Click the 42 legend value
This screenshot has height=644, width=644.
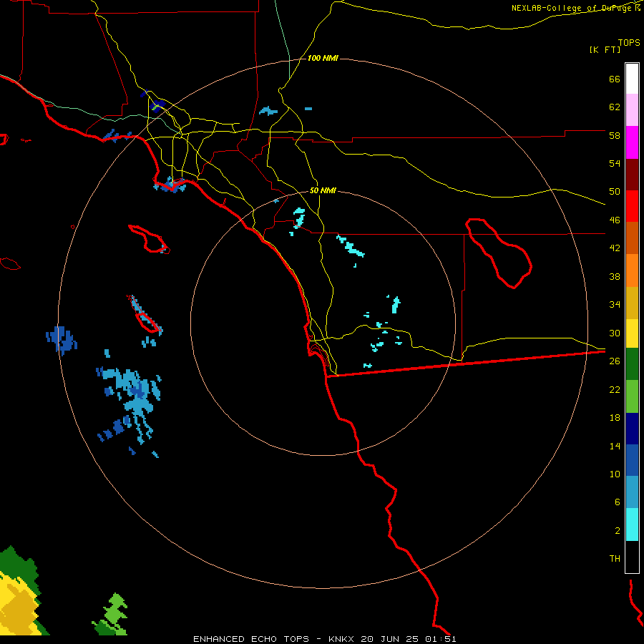coord(615,248)
